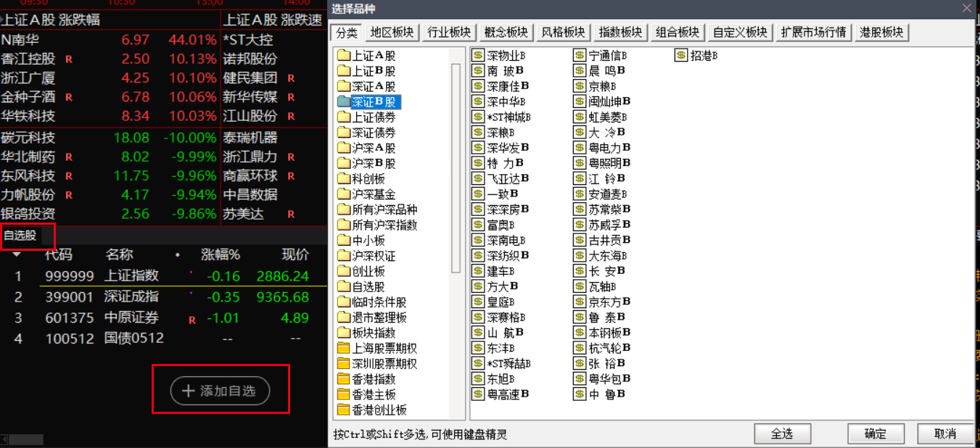Select the 深证A股 folder
The height and width of the screenshot is (448, 980).
click(367, 87)
